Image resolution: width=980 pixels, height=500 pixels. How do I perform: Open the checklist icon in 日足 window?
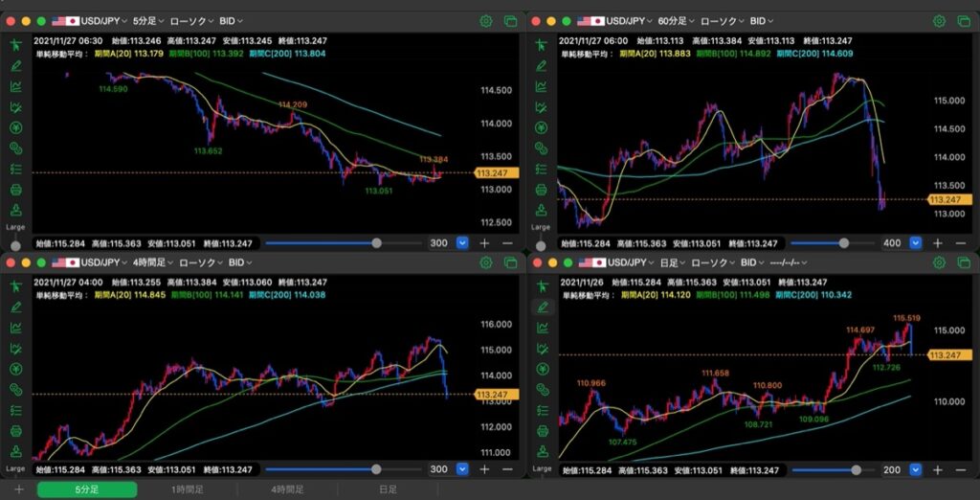click(x=542, y=410)
